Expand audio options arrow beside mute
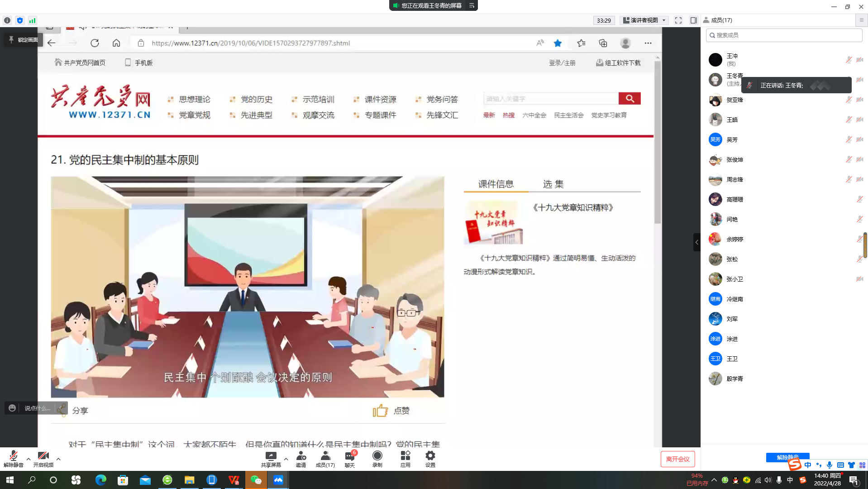Viewport: 868px width, 489px height. pyautogui.click(x=29, y=459)
